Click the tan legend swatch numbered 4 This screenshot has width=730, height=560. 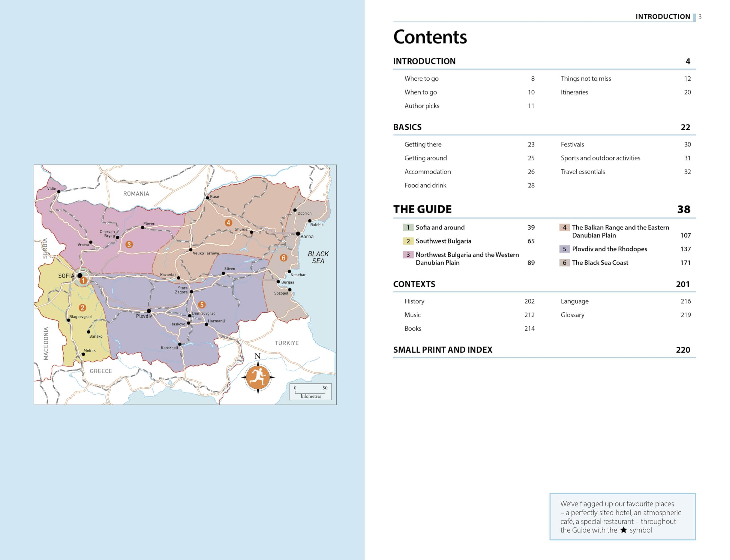pos(564,227)
